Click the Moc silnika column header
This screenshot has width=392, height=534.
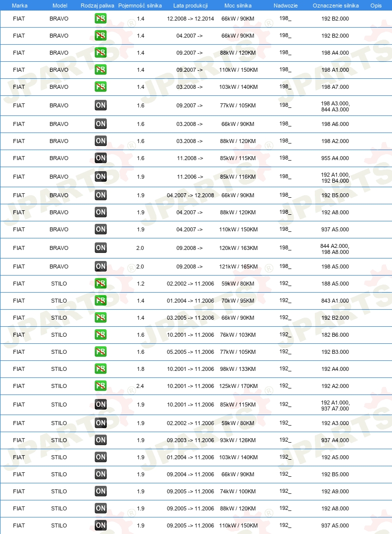238,6
